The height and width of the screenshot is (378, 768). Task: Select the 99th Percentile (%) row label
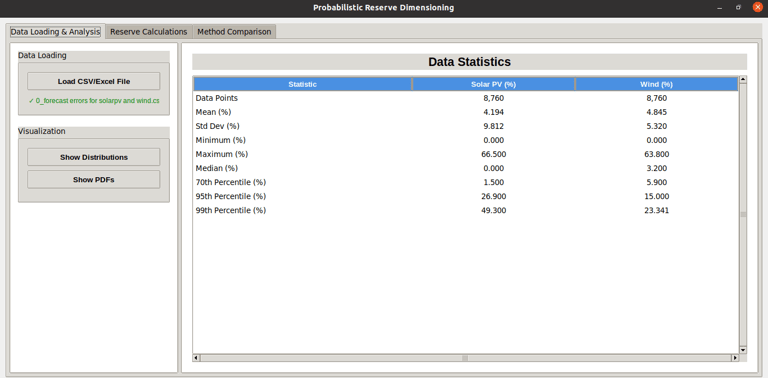click(231, 211)
